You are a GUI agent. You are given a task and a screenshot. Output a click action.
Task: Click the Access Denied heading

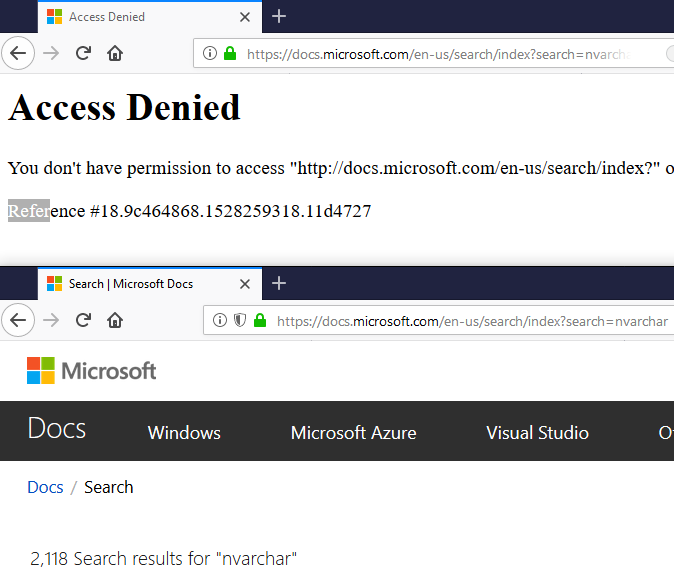pyautogui.click(x=124, y=107)
